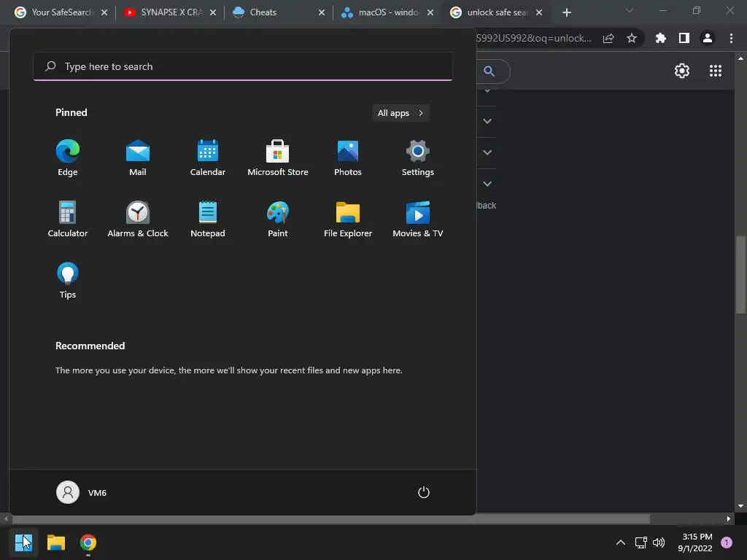Image resolution: width=747 pixels, height=560 pixels.
Task: Open Chrome profile avatar
Action: click(x=708, y=38)
